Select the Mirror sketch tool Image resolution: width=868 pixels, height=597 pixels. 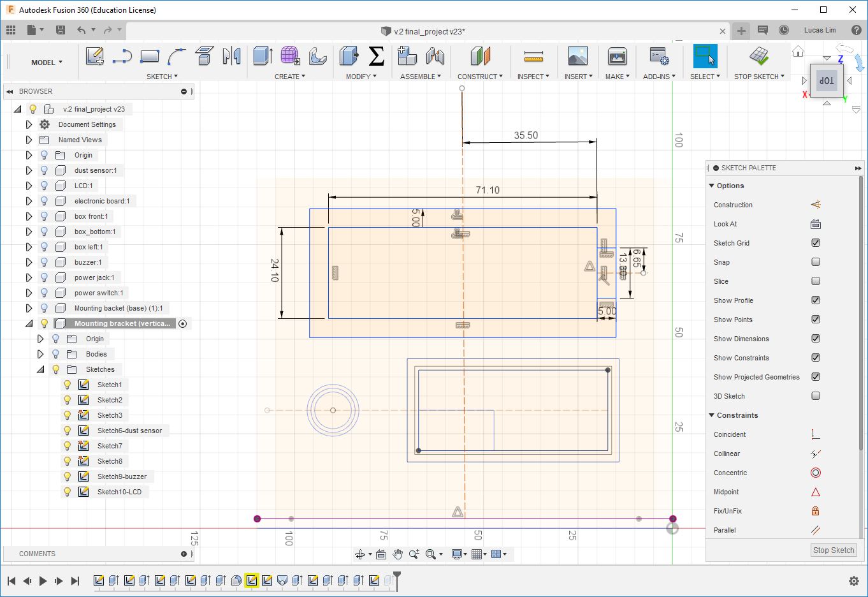231,57
